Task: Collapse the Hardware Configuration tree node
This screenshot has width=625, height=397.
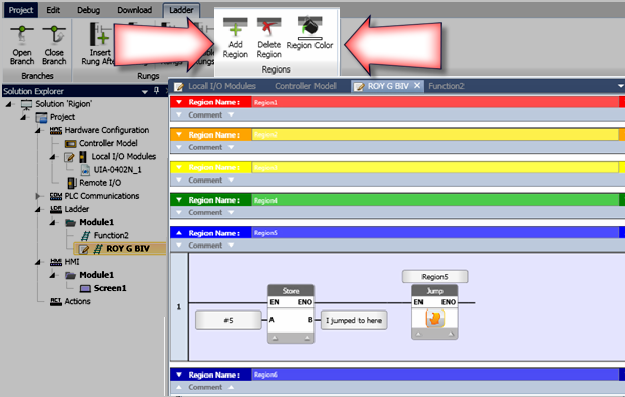Action: (38, 130)
